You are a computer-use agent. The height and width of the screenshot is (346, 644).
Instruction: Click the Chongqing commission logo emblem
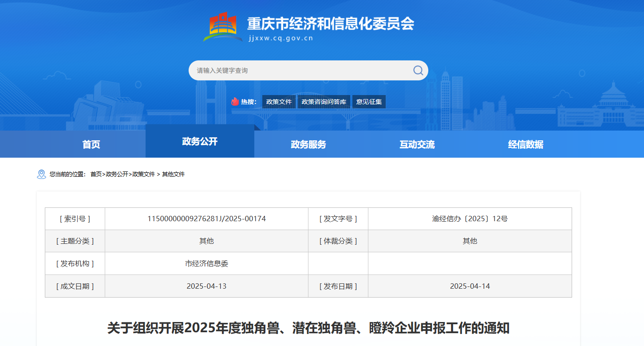[225, 27]
